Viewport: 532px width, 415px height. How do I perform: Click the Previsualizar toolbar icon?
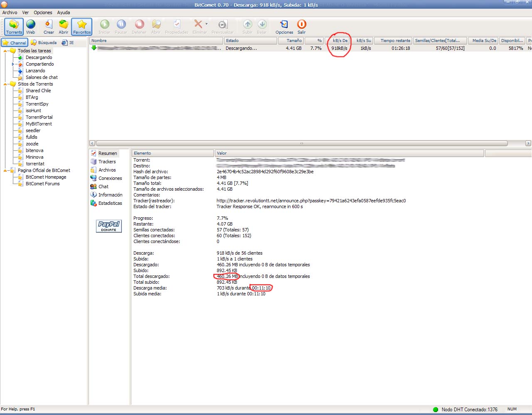[x=223, y=27]
